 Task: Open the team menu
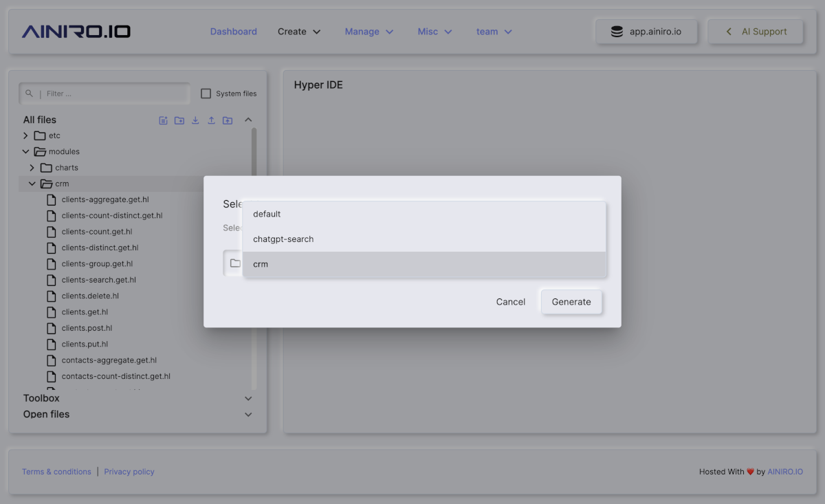coord(494,32)
